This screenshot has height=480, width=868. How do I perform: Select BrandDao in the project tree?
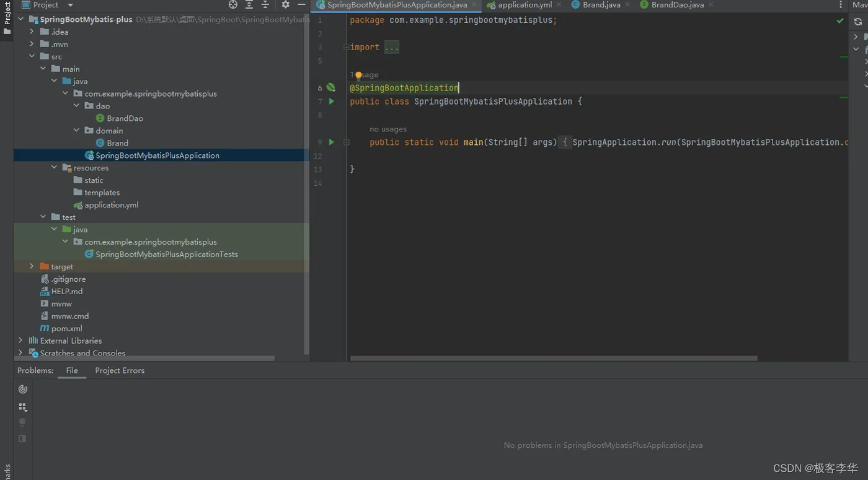125,118
